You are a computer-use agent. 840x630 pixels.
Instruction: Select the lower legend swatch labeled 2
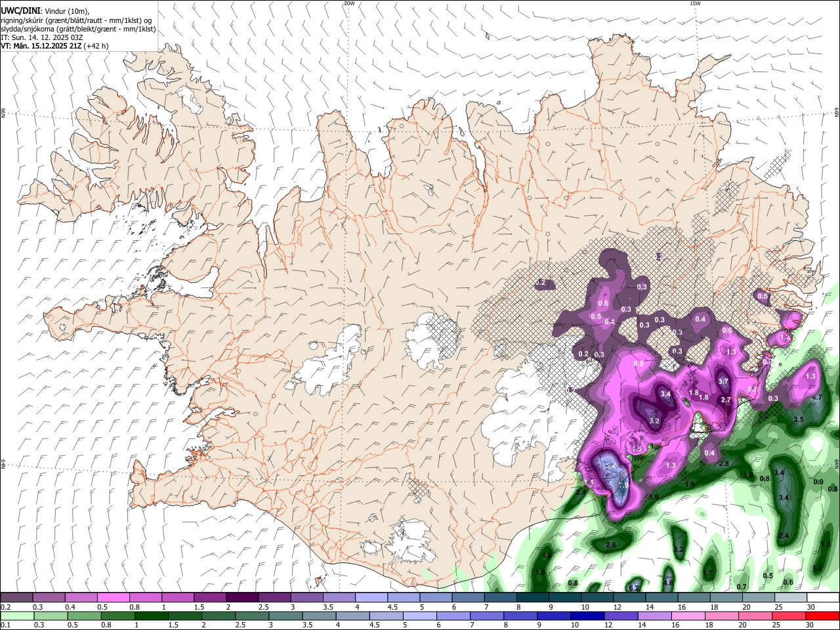[x=219, y=616]
